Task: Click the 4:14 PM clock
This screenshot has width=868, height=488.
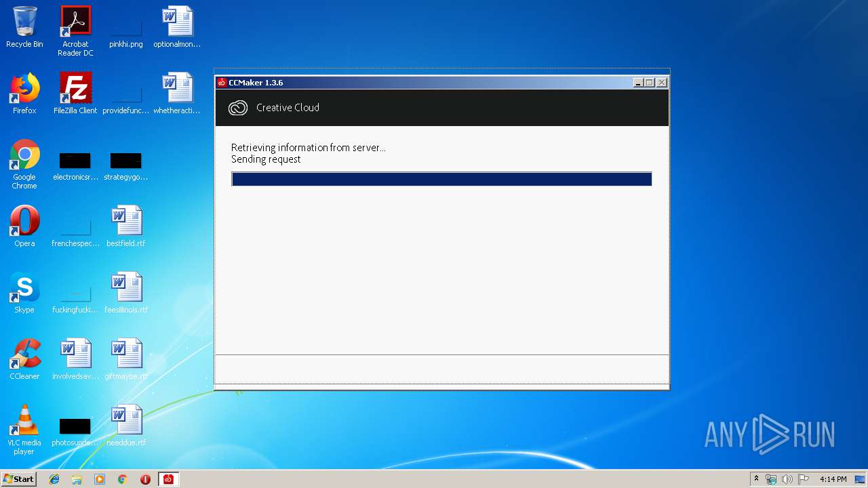Action: point(833,479)
